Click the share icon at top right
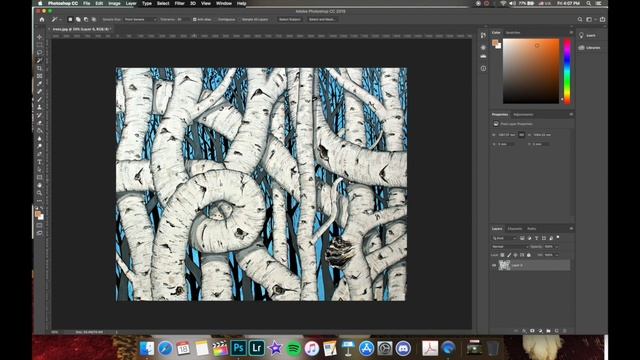 click(602, 19)
